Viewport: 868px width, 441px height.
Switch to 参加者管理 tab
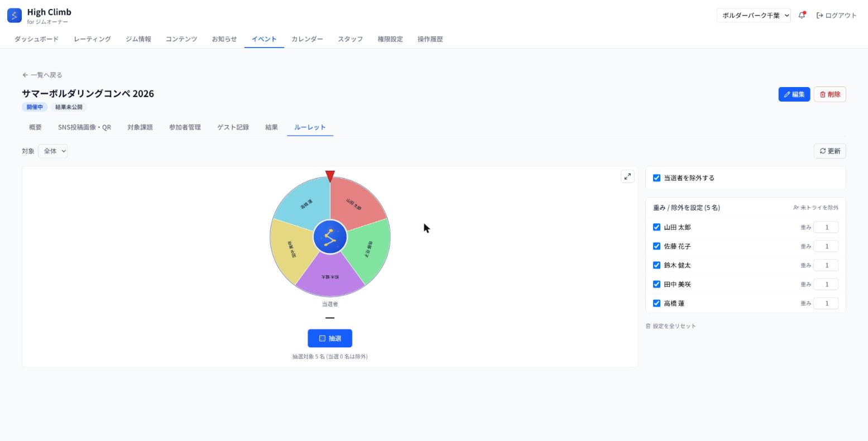point(185,127)
